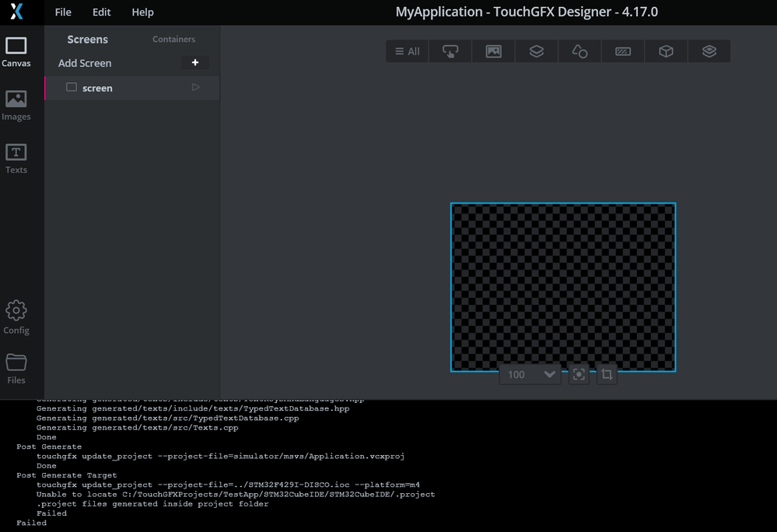
Task: Switch to the Containers tab
Action: (x=173, y=39)
